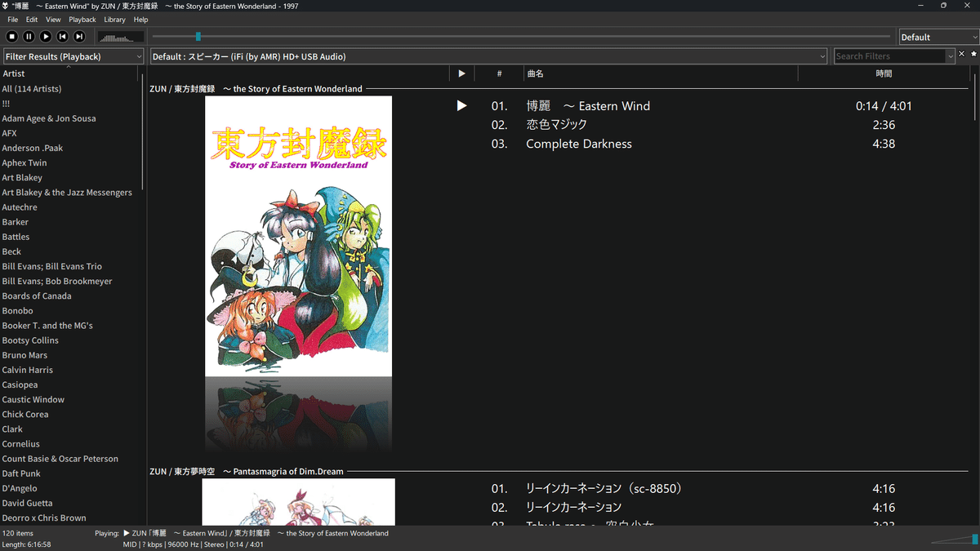This screenshot has height=551, width=980.
Task: Open the File menu
Action: coord(12,20)
